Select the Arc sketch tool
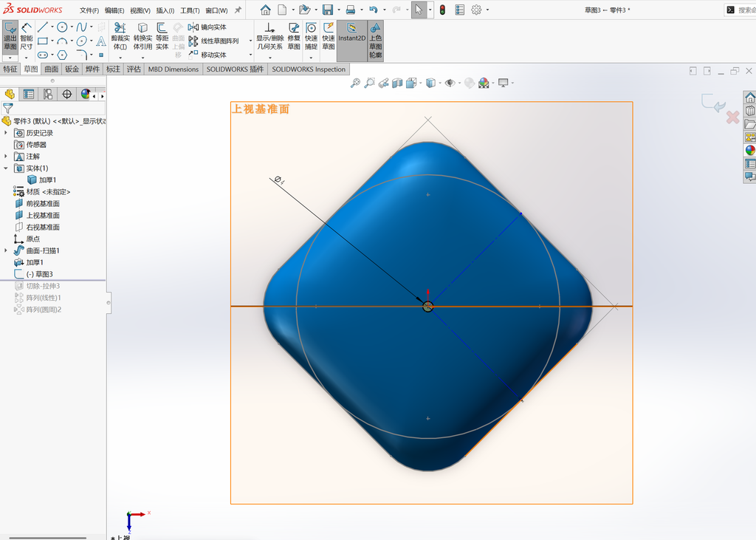The width and height of the screenshot is (756, 540). point(62,41)
